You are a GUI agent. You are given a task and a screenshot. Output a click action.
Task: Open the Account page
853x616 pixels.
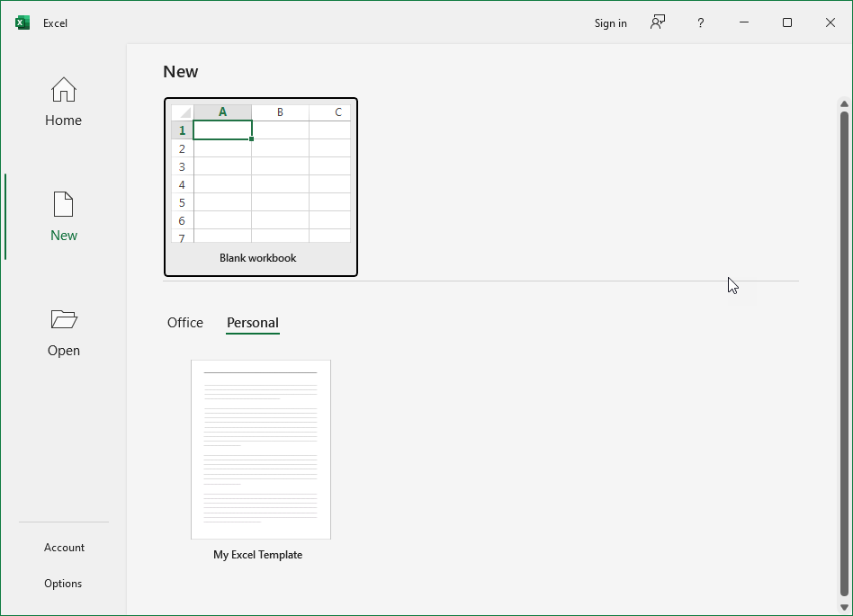pos(64,548)
